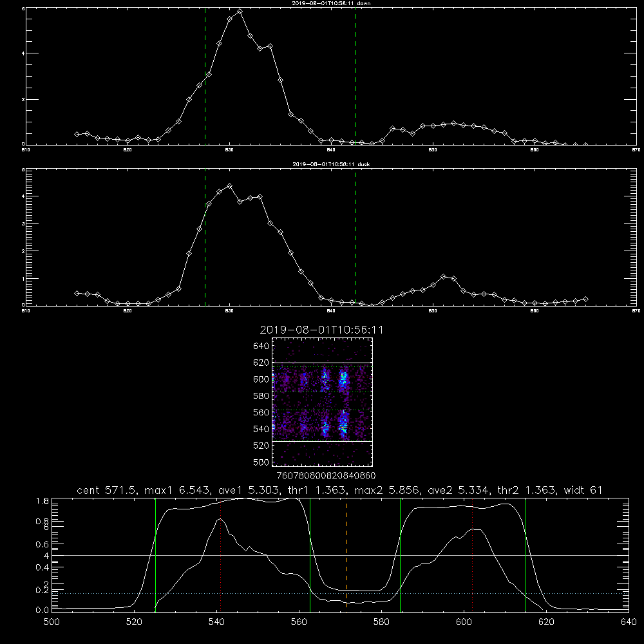Click the solid green line near 563 in bottom plot
The width and height of the screenshot is (644, 644).
(310, 554)
